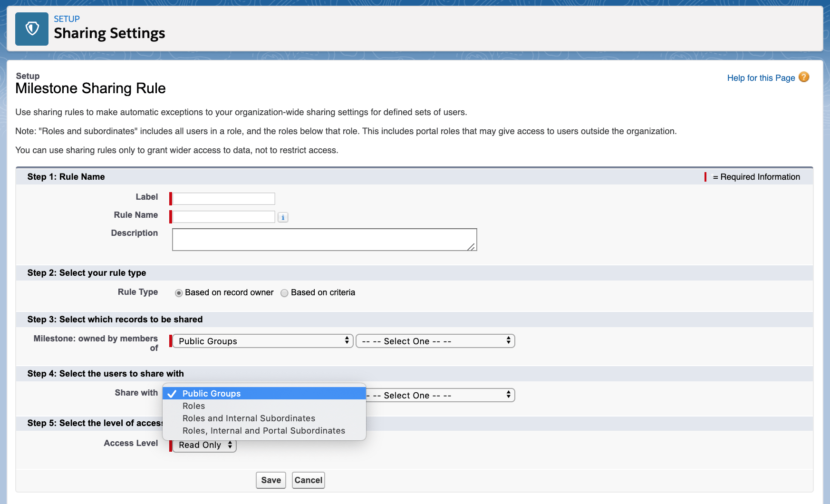
Task: Click inside the Rule Name input field
Action: pos(222,216)
